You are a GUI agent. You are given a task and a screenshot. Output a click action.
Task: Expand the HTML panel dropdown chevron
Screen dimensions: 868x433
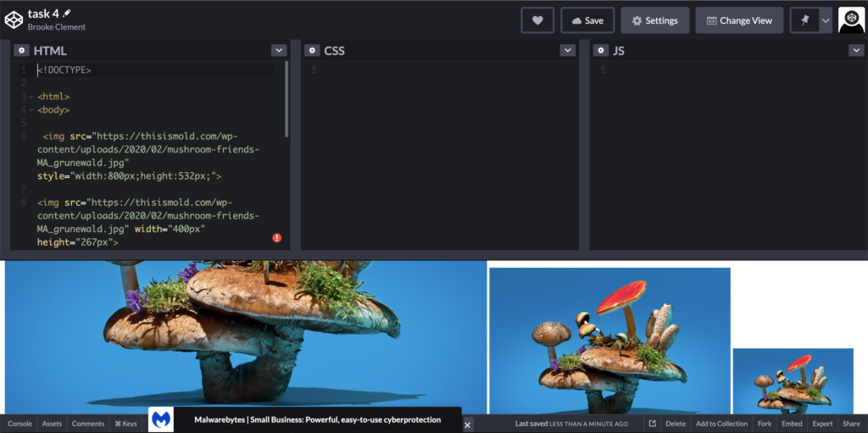[278, 51]
